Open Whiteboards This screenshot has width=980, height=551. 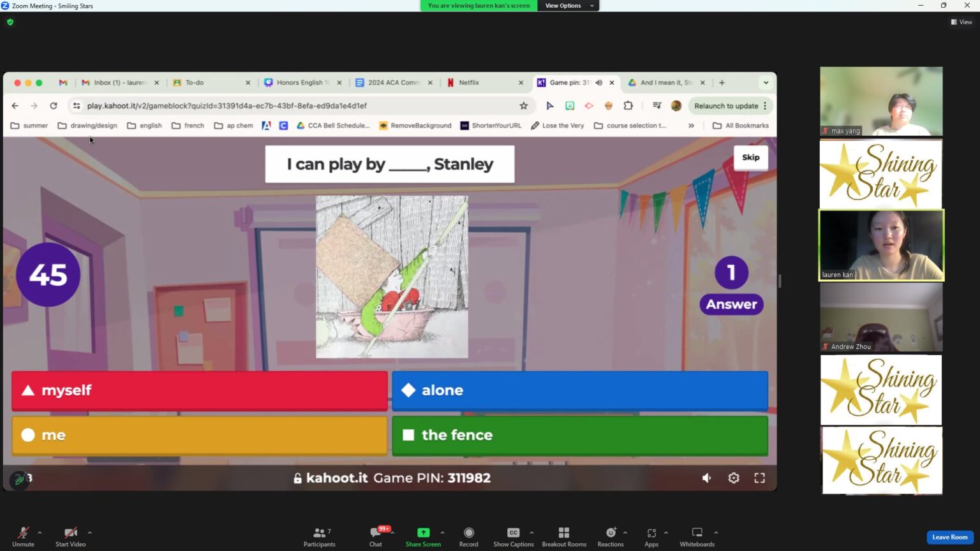(x=697, y=536)
